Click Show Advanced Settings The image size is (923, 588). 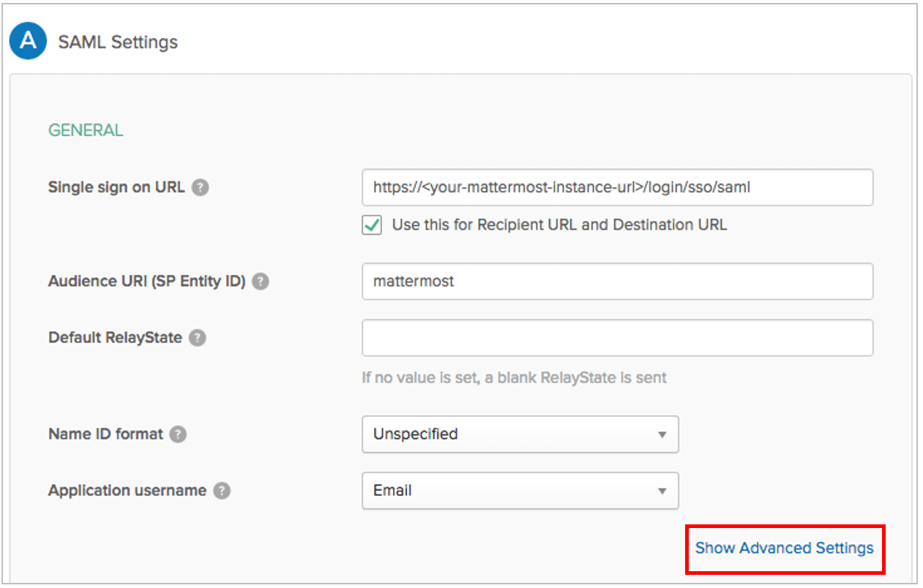point(784,548)
